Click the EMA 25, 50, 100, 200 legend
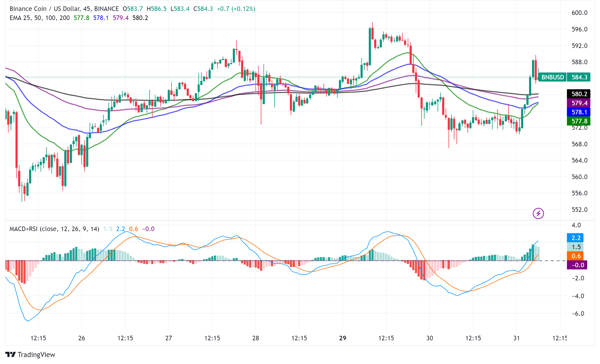Image resolution: width=600 pixels, height=364 pixels. pyautogui.click(x=39, y=18)
